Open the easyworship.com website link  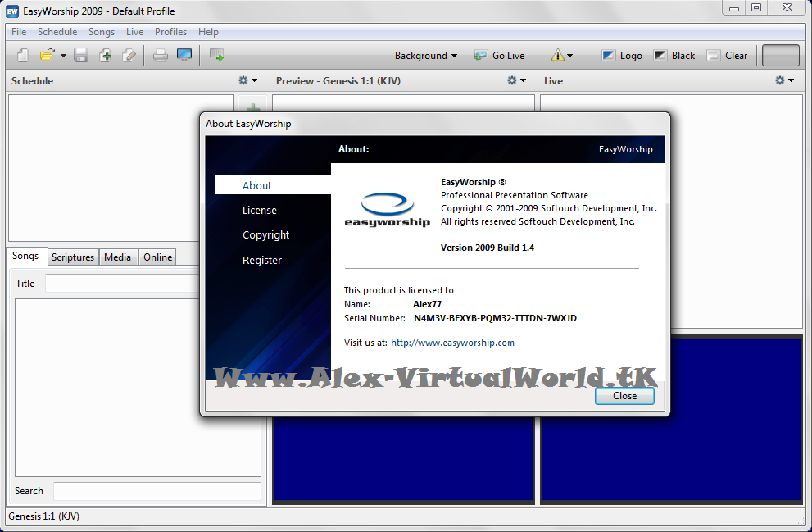point(452,343)
